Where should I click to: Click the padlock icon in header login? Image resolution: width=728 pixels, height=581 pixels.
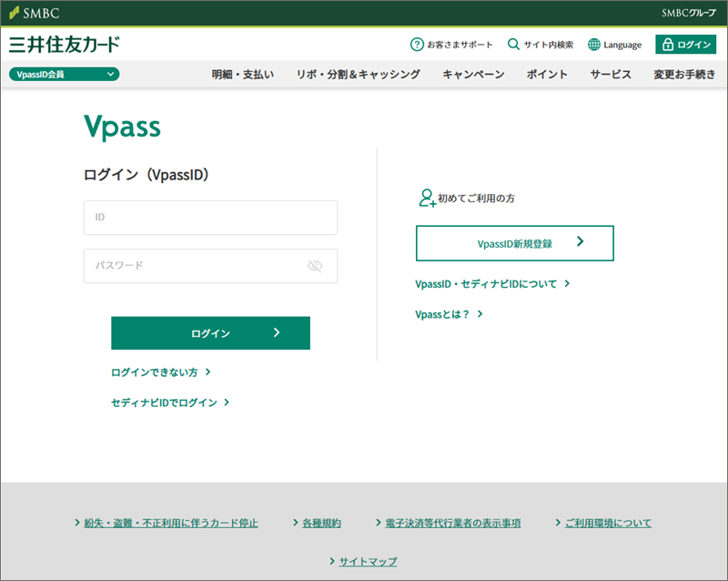click(668, 44)
